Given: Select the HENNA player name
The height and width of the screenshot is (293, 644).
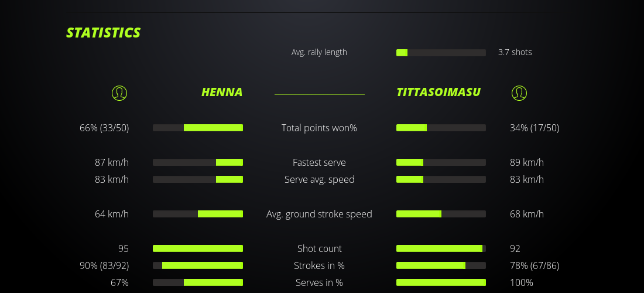Looking at the screenshot, I should [x=222, y=92].
